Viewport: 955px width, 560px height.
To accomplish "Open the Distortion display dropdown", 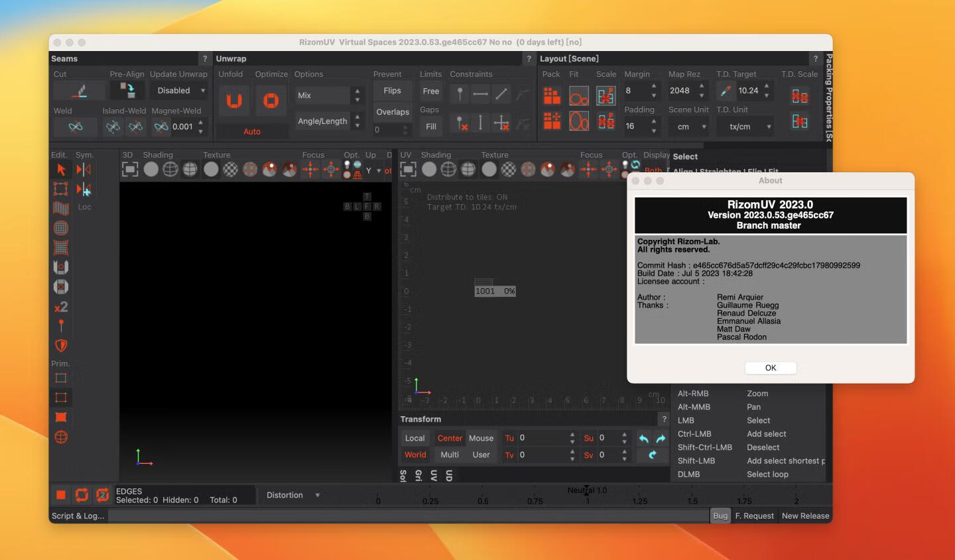I will (x=292, y=495).
